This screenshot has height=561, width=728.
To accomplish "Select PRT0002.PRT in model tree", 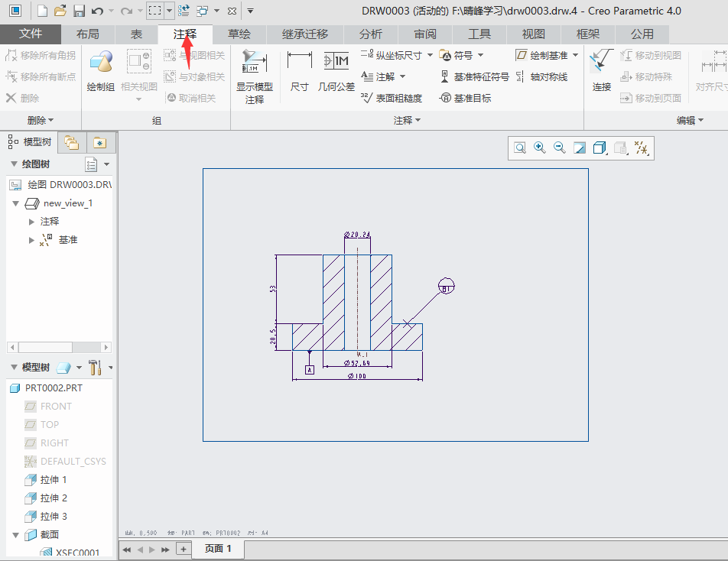I will (47, 388).
